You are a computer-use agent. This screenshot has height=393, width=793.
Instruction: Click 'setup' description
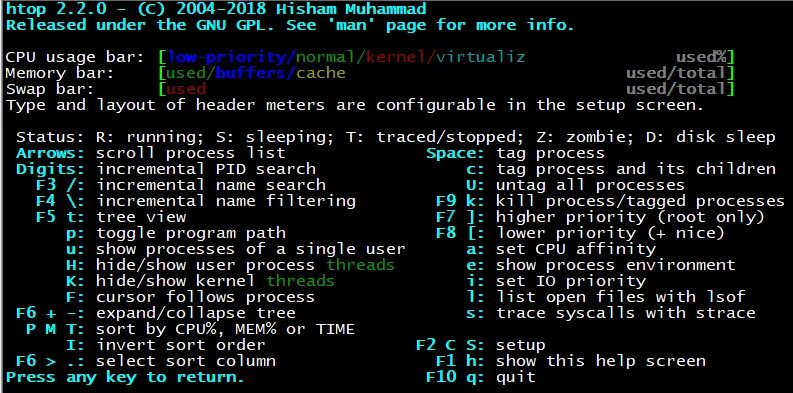coord(521,345)
